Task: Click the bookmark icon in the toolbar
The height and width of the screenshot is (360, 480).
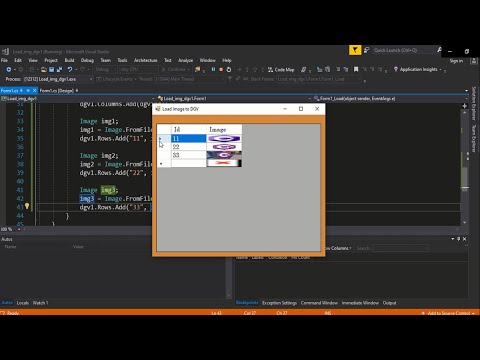Action: 356,69
